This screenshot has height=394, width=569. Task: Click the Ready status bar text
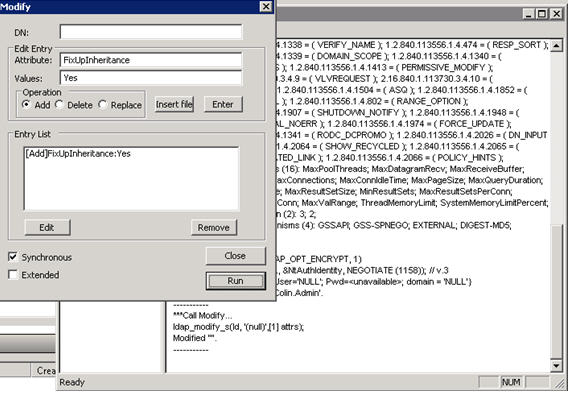72,382
